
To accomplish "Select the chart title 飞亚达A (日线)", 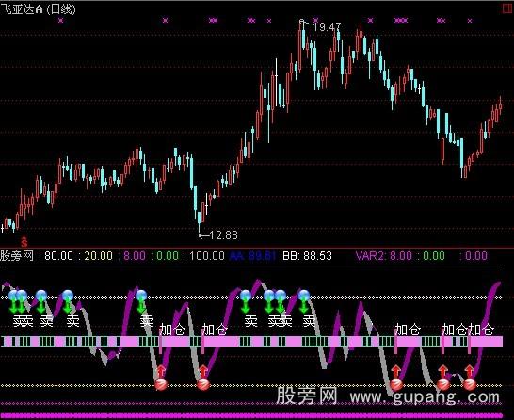I will (x=38, y=8).
